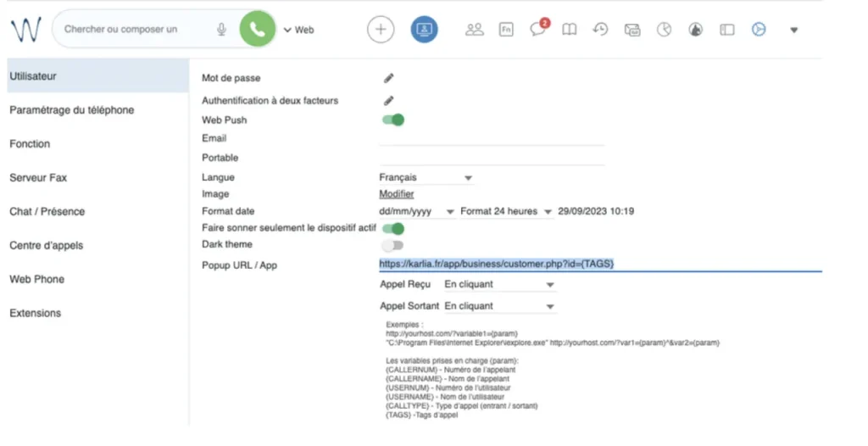Viewport: 868px width, 446px height.
Task: Click the green call button
Action: [x=258, y=30]
